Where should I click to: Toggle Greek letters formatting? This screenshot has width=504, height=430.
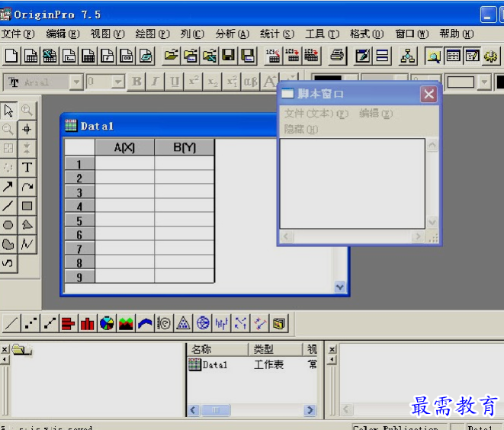pyautogui.click(x=251, y=82)
